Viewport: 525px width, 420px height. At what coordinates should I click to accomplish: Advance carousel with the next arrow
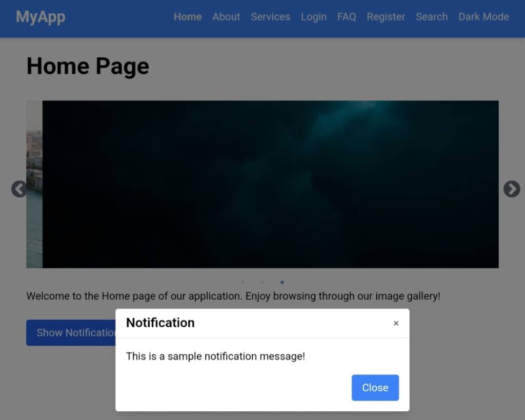click(x=511, y=189)
